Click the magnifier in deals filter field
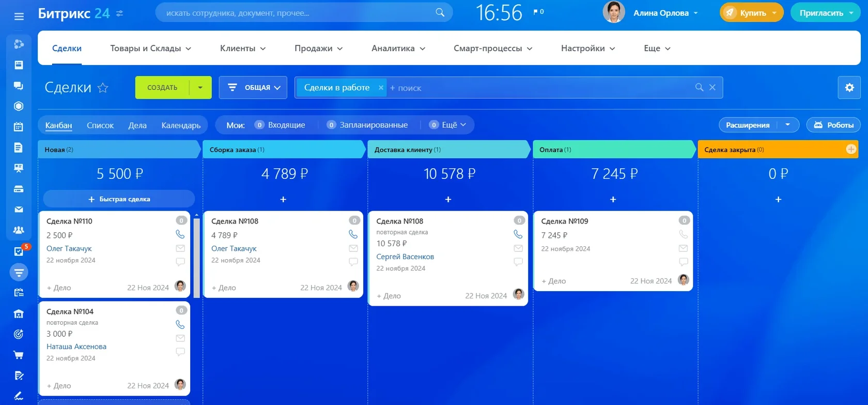Viewport: 868px width, 405px height. [699, 87]
